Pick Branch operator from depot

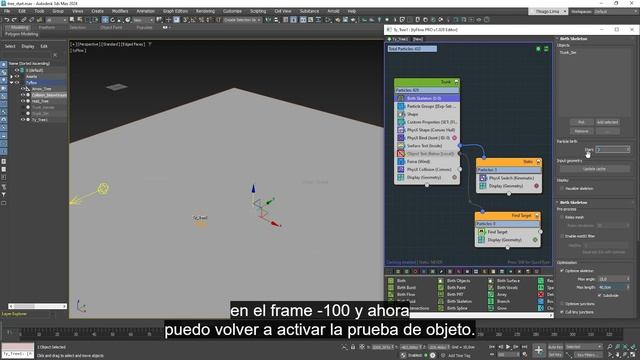click(x=499, y=301)
